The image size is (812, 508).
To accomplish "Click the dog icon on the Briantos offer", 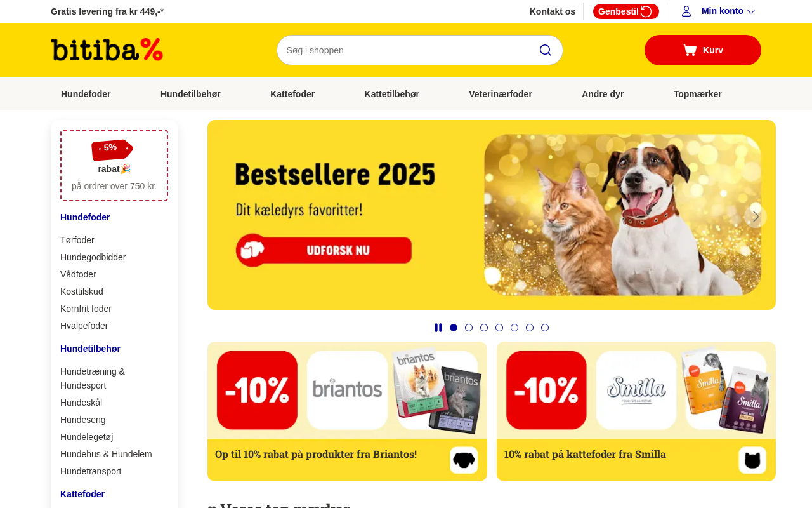I will (464, 460).
